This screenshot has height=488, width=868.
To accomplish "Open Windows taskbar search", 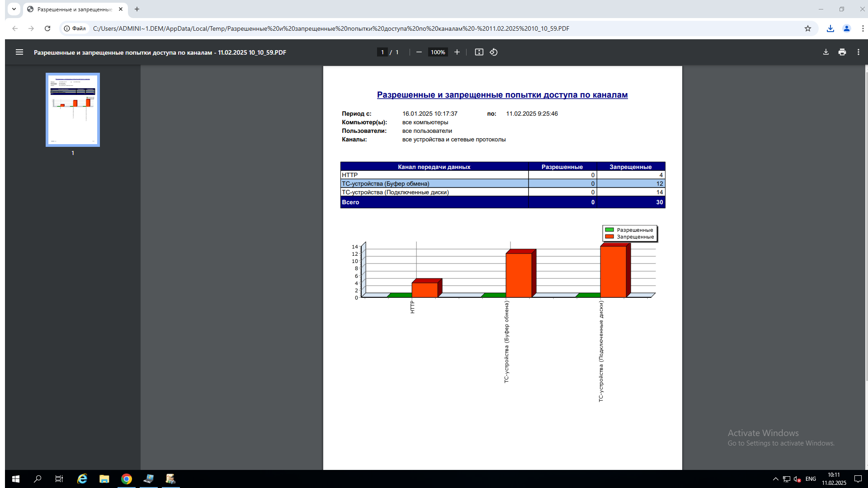I will [38, 479].
